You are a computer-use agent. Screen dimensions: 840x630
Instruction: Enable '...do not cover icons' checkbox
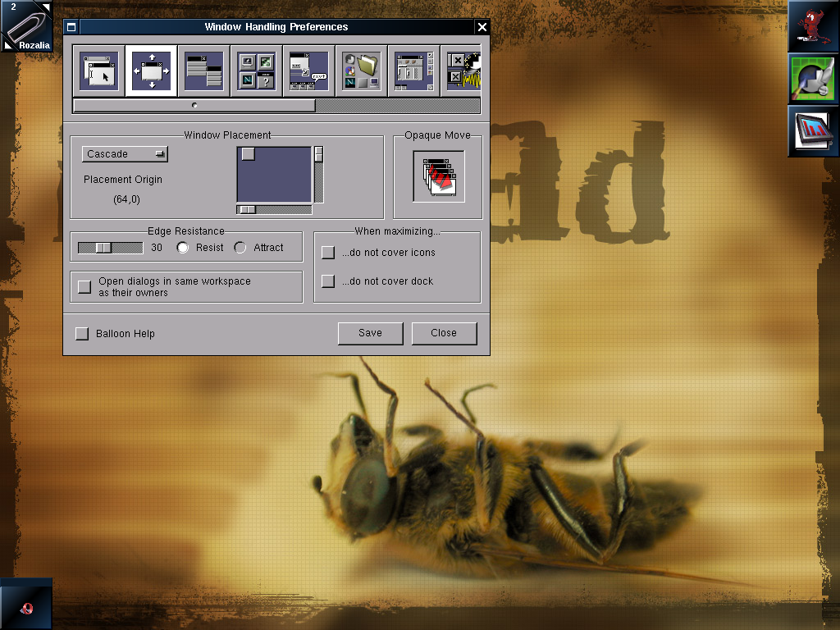click(328, 253)
